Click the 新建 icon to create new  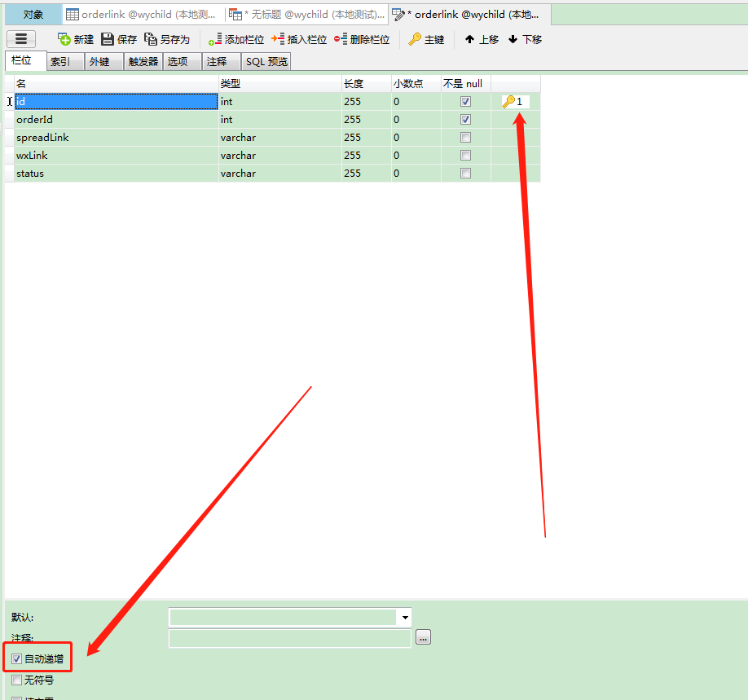(75, 38)
